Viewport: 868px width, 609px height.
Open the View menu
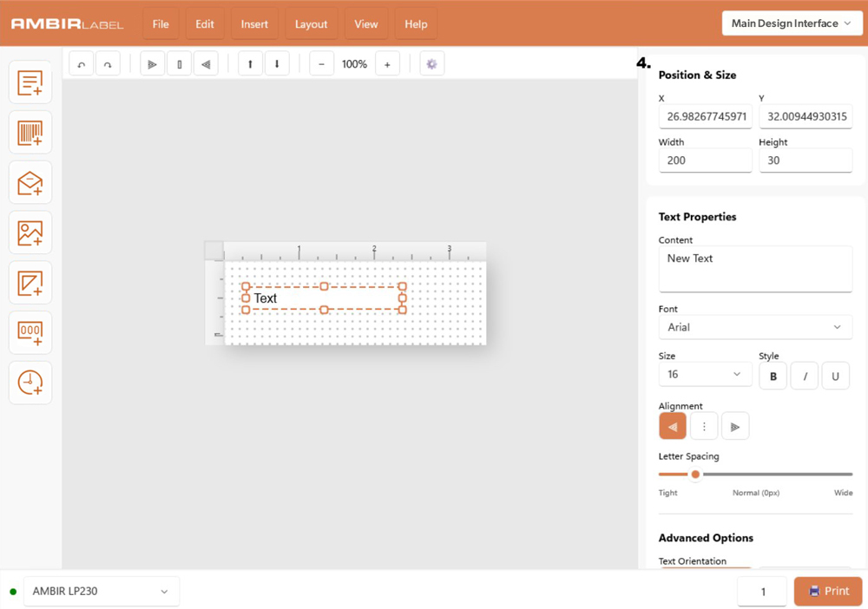(x=366, y=24)
